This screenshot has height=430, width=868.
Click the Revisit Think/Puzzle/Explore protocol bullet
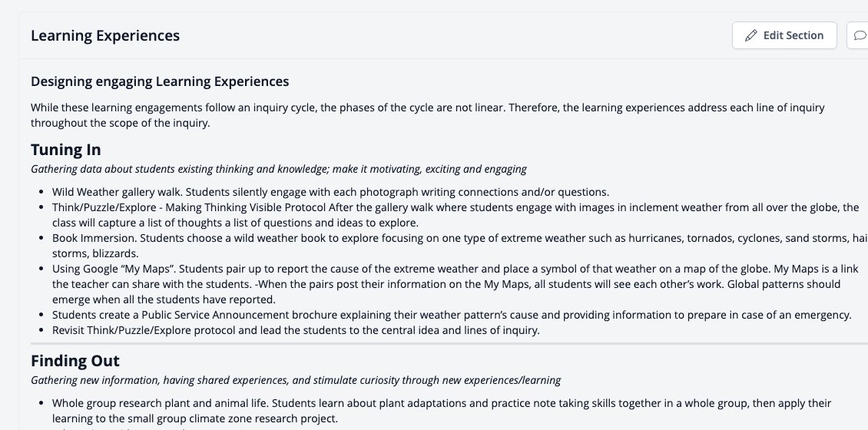(296, 330)
